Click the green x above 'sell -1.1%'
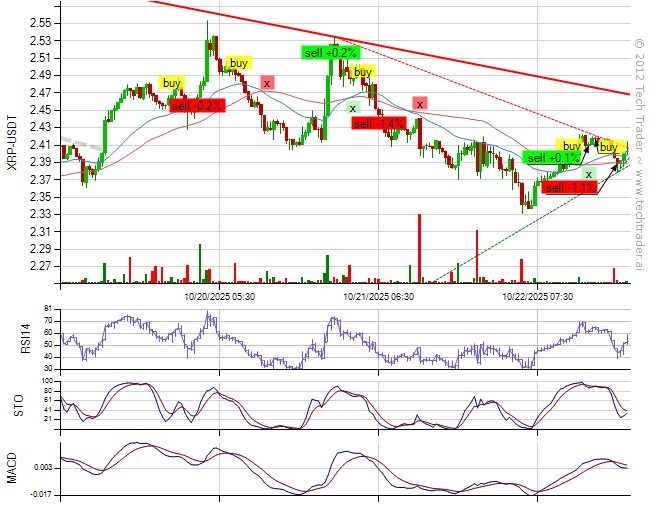Image resolution: width=657 pixels, height=514 pixels. 589,174
